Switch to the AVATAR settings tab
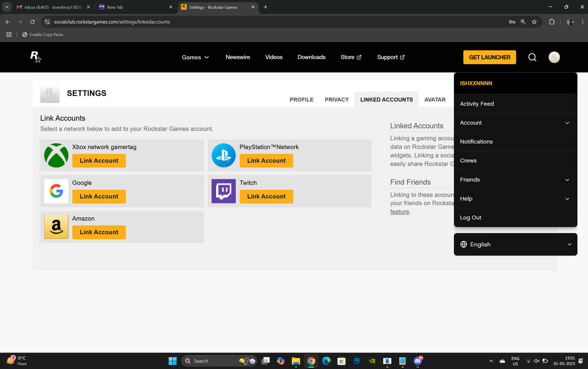588x369 pixels. (435, 100)
